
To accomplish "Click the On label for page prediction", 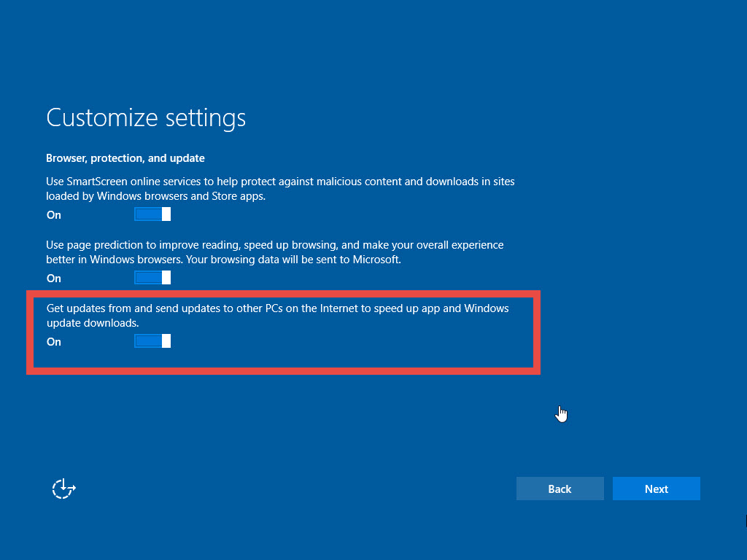I will click(54, 278).
